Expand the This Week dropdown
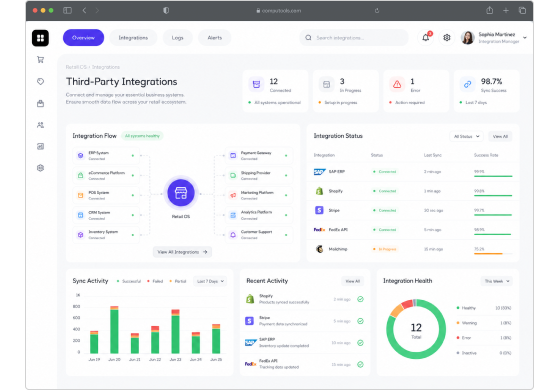 click(497, 281)
